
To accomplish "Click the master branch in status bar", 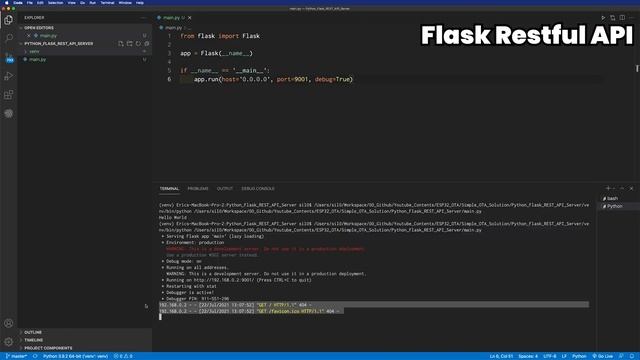I will coord(16,356).
